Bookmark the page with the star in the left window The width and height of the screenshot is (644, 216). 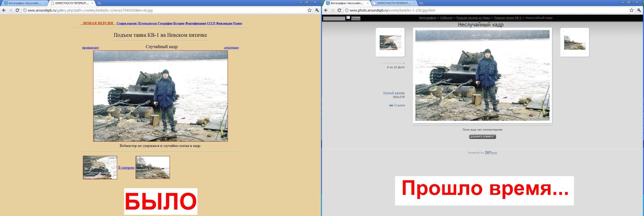coord(310,10)
